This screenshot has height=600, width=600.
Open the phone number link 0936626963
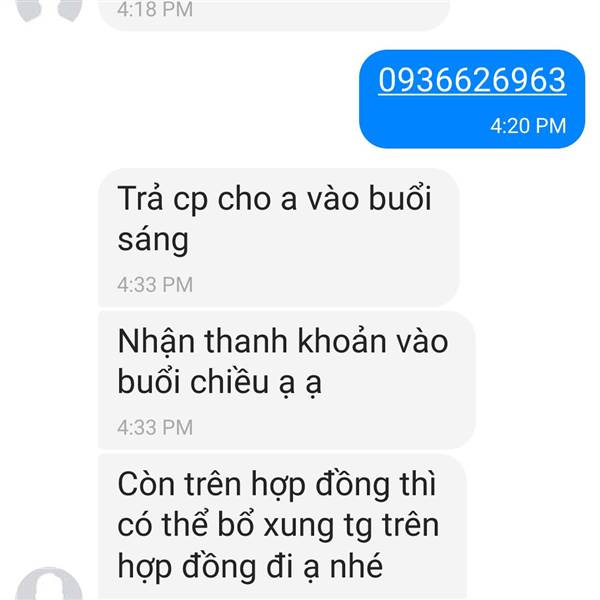pos(472,80)
